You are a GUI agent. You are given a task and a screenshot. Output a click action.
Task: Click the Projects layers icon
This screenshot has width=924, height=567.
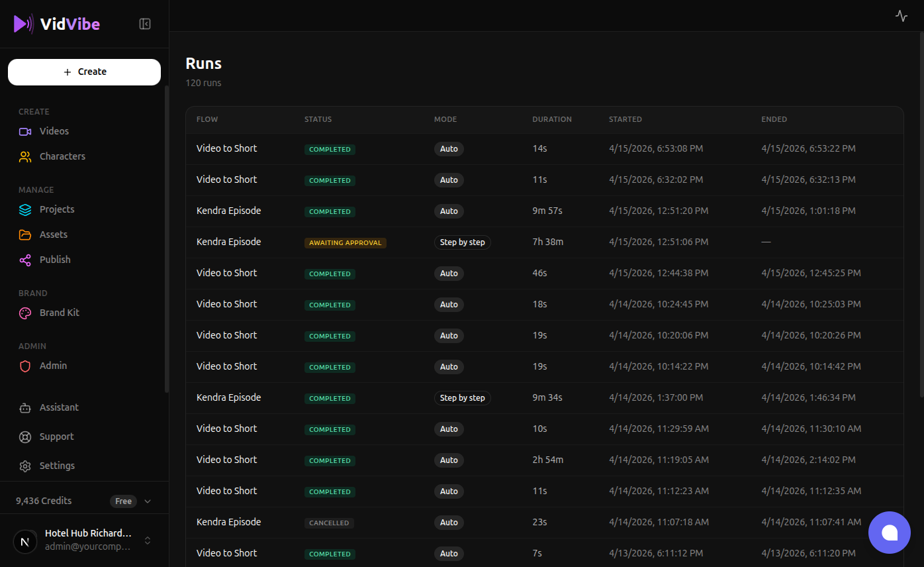tap(25, 209)
